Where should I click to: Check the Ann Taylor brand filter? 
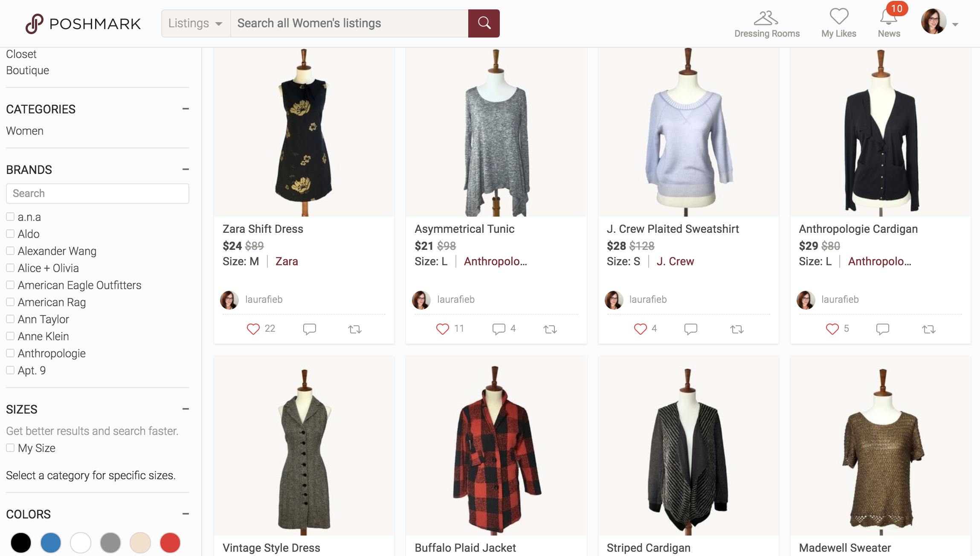pyautogui.click(x=10, y=319)
